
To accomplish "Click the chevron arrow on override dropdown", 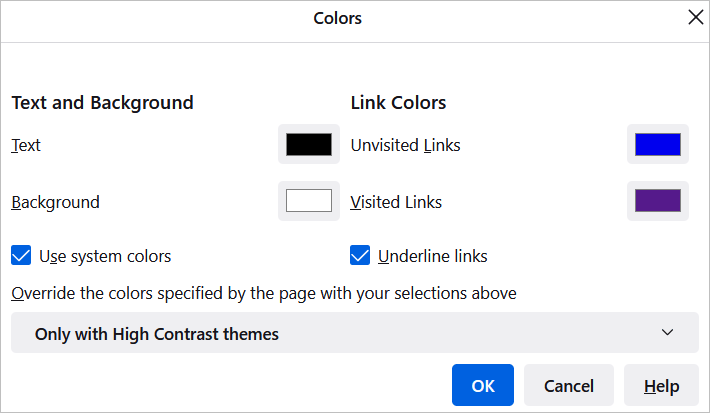I will pyautogui.click(x=668, y=333).
